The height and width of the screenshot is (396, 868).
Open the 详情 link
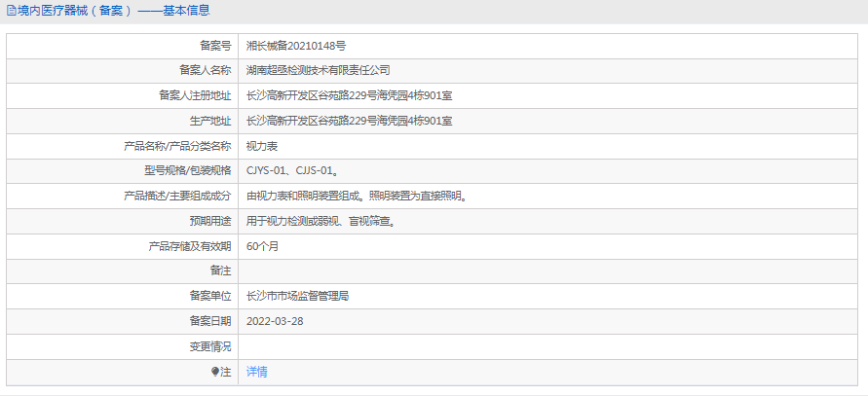[x=257, y=373]
